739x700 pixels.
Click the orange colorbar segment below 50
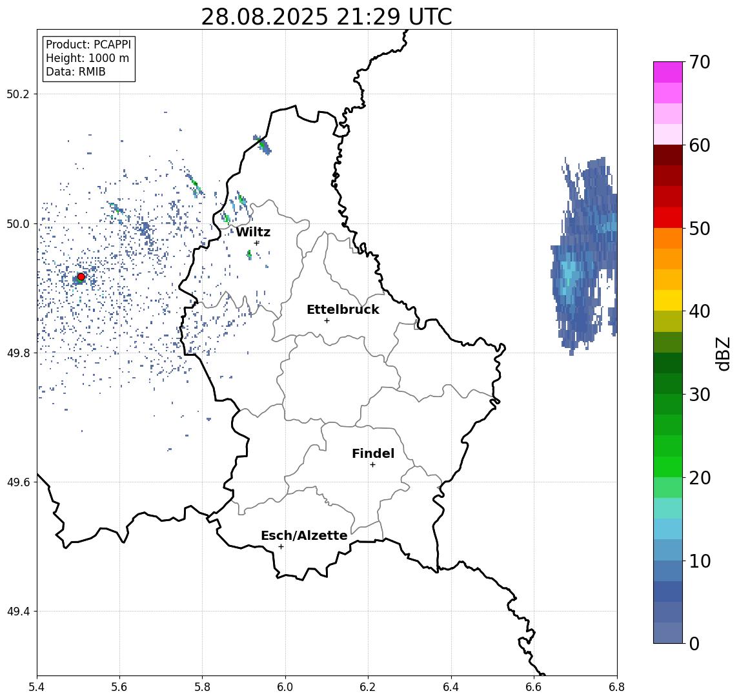[x=668, y=238]
